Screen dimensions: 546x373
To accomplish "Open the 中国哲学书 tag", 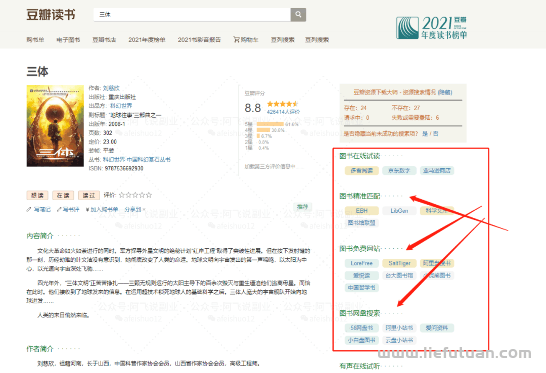I will 361,288.
